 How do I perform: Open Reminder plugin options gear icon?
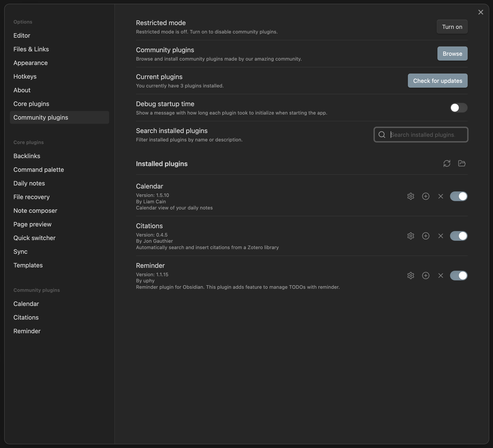click(x=411, y=276)
